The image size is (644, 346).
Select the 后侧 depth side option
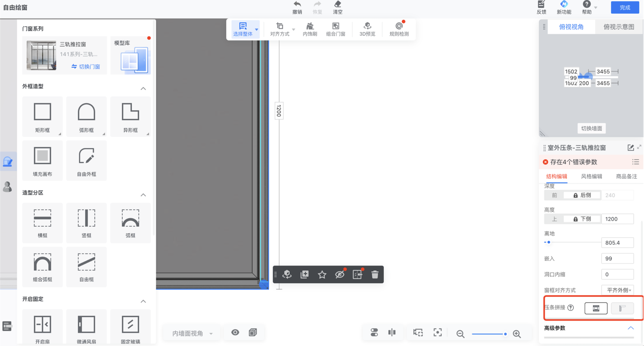pyautogui.click(x=582, y=195)
